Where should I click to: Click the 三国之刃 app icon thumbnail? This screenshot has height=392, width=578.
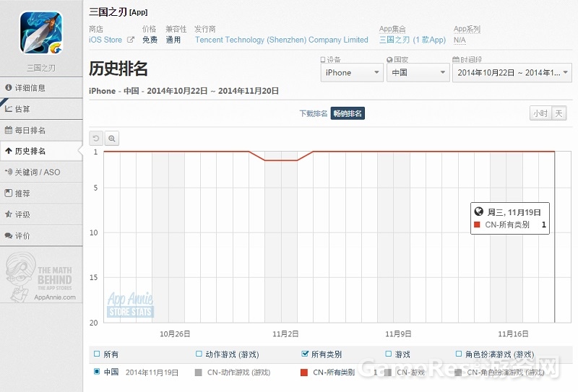41,32
